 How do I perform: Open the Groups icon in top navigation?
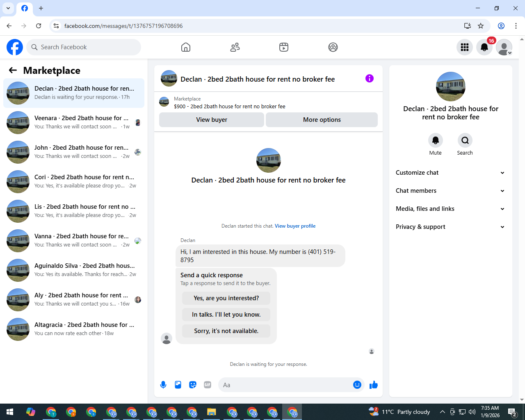(333, 47)
